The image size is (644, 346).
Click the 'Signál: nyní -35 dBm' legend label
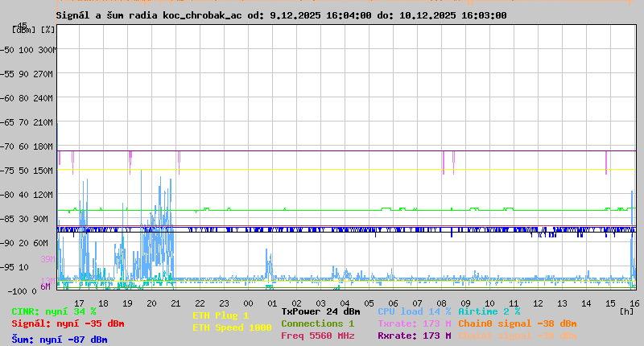[68, 323]
